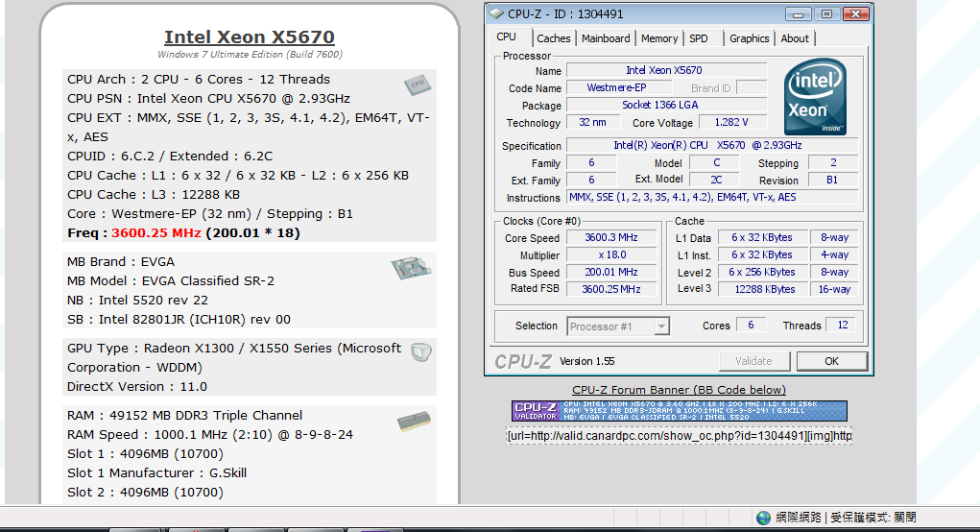Click the DirectX Version 11.0 line
This screenshot has width=980, height=532.
(137, 387)
